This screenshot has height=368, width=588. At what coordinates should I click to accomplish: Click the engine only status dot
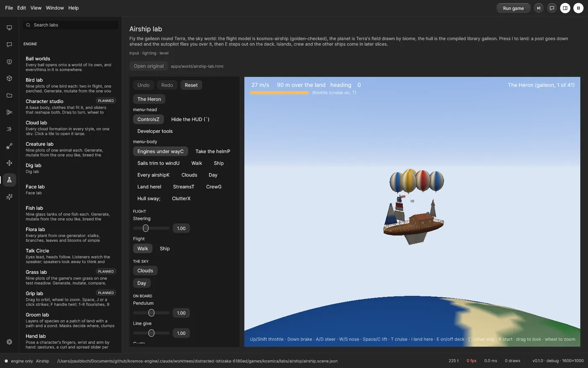click(6, 361)
